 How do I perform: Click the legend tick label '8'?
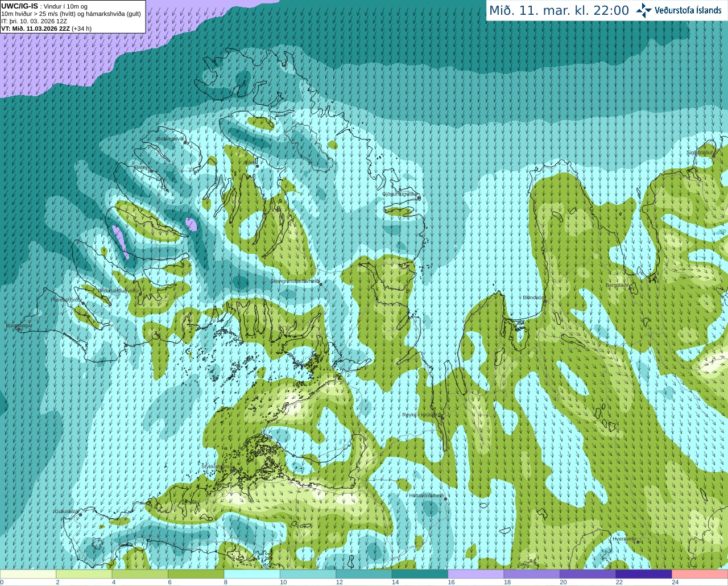pos(226,582)
